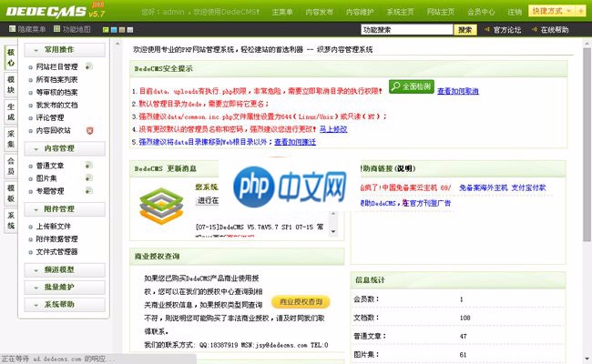Switch to the 采集 side tab
The width and height of the screenshot is (592, 364).
point(11,139)
